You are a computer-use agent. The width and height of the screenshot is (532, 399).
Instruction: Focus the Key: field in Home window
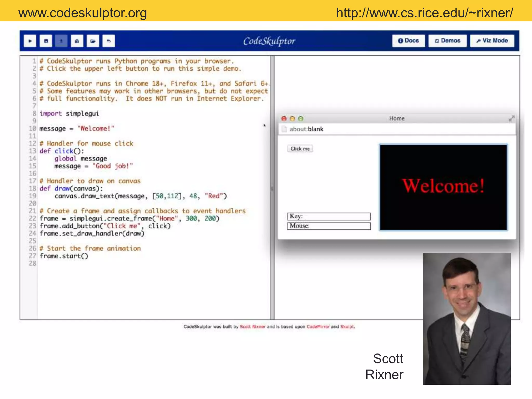coord(329,216)
